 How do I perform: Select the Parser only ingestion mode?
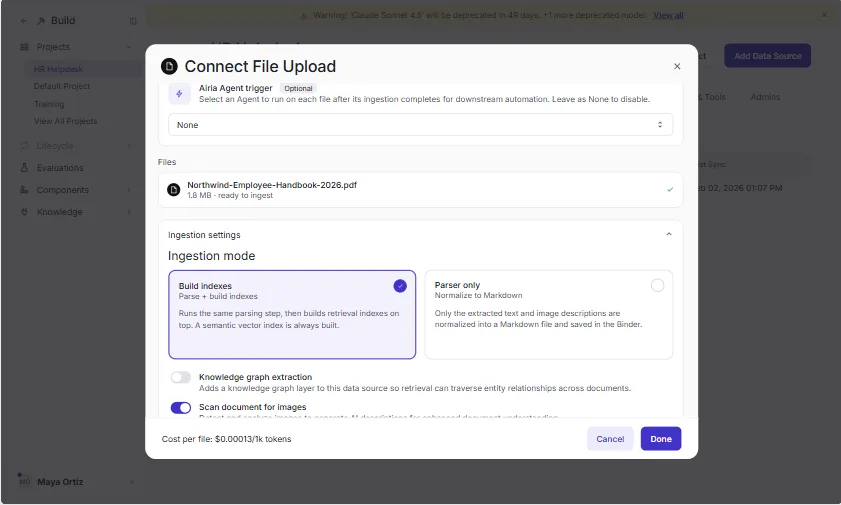click(549, 315)
